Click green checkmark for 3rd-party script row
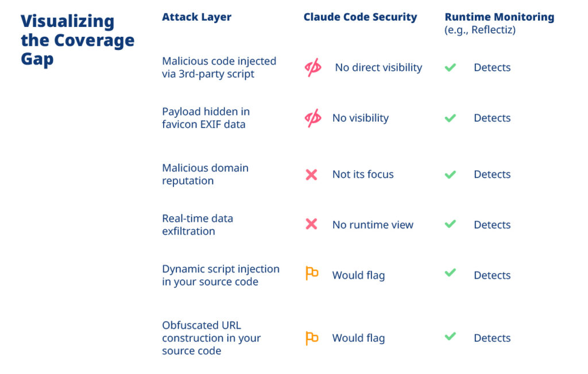 [x=450, y=68]
